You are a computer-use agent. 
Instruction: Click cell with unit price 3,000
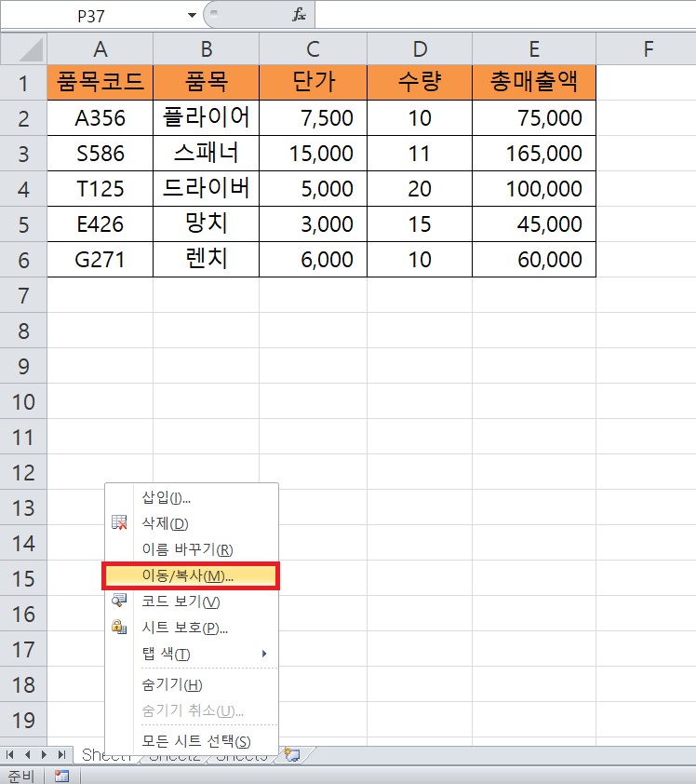pyautogui.click(x=313, y=224)
